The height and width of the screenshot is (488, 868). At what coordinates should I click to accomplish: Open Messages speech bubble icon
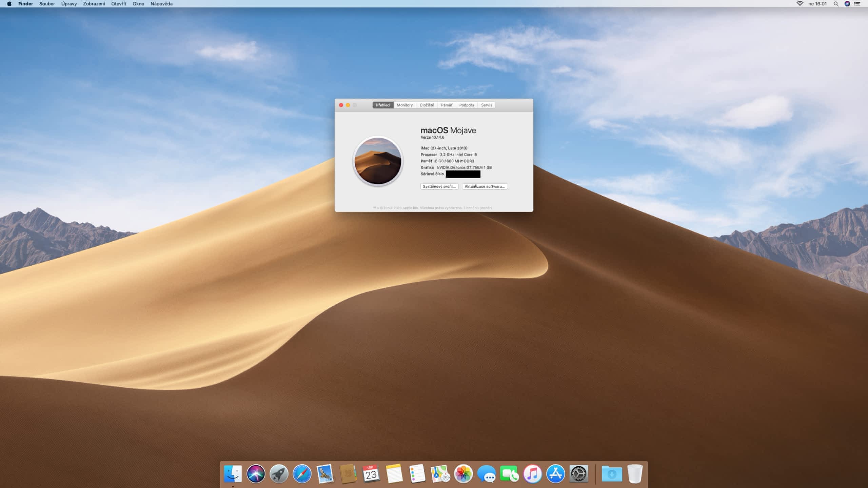coord(486,473)
